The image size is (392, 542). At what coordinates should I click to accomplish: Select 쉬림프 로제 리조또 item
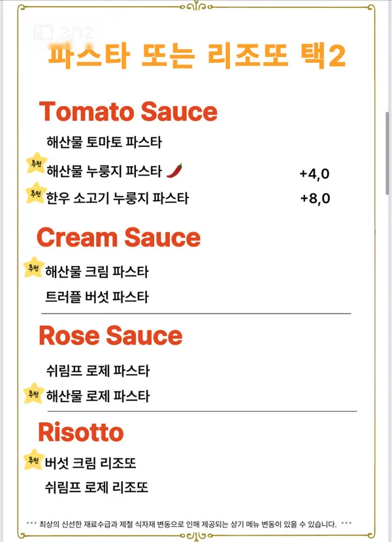coord(96,487)
